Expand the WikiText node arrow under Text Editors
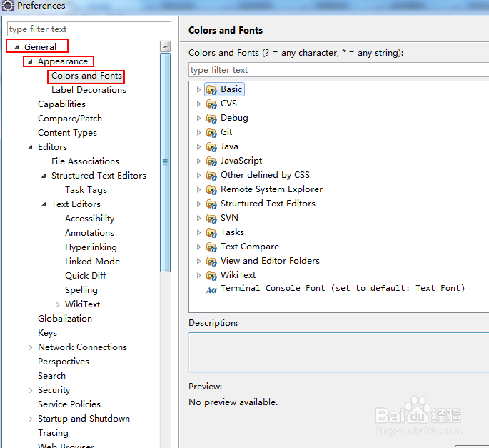Screen dimensions: 489x448 57,304
